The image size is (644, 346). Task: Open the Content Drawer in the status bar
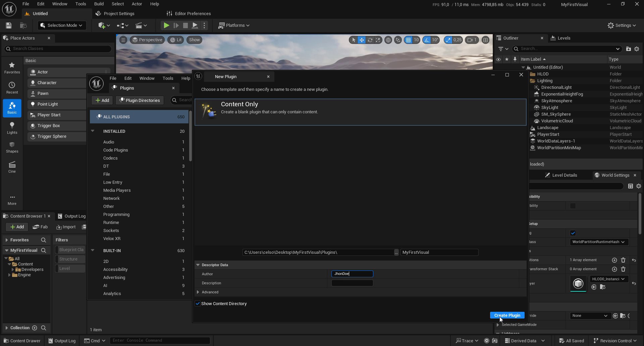point(22,341)
